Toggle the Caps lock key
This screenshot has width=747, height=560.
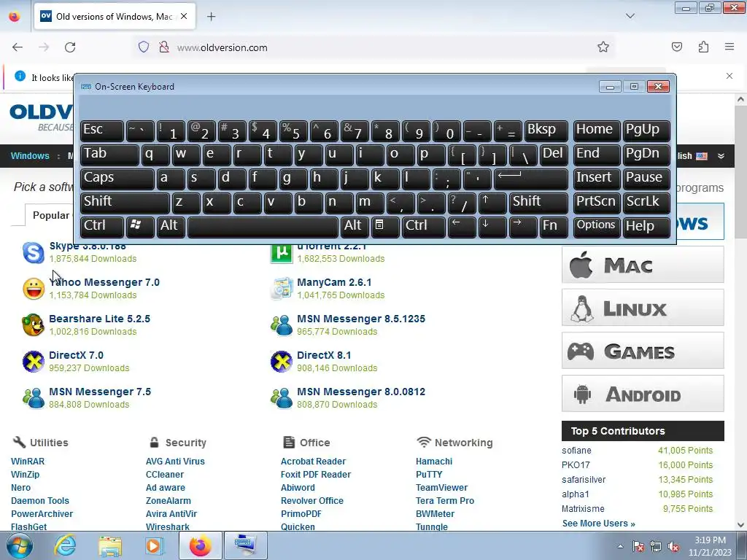tap(117, 179)
